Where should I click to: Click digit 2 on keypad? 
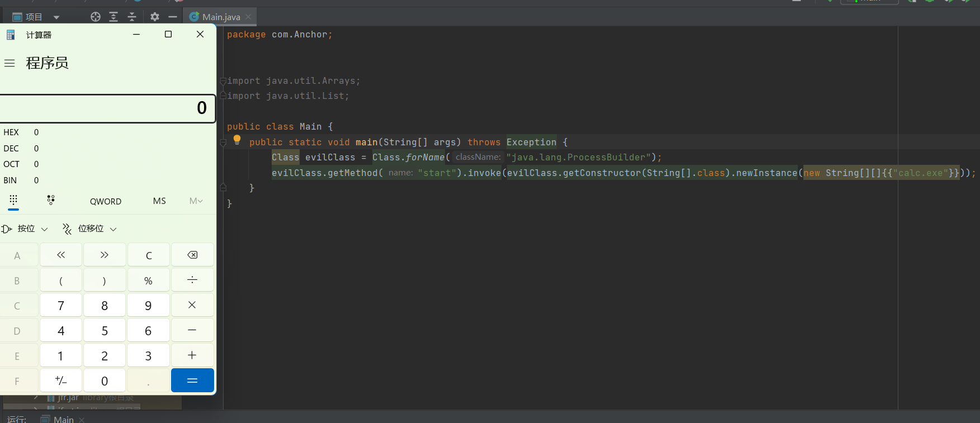(x=105, y=355)
